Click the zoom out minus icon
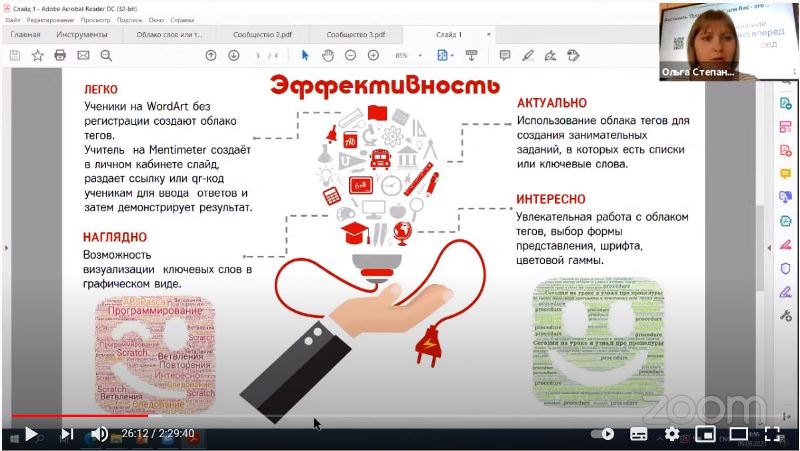The image size is (800, 451). click(349, 55)
